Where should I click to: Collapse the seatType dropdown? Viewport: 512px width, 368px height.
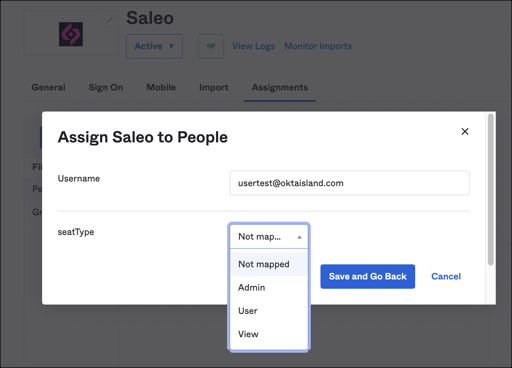coord(269,237)
